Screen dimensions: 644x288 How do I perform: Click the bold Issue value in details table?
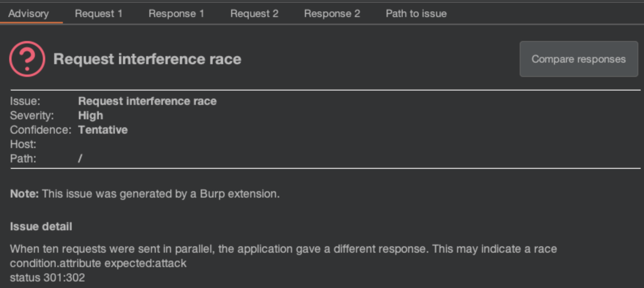coord(147,101)
